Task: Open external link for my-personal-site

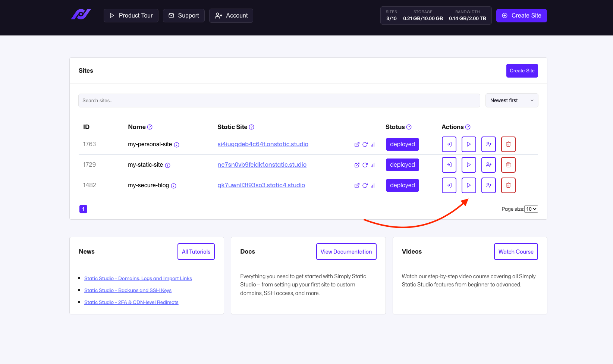Action: pos(357,145)
